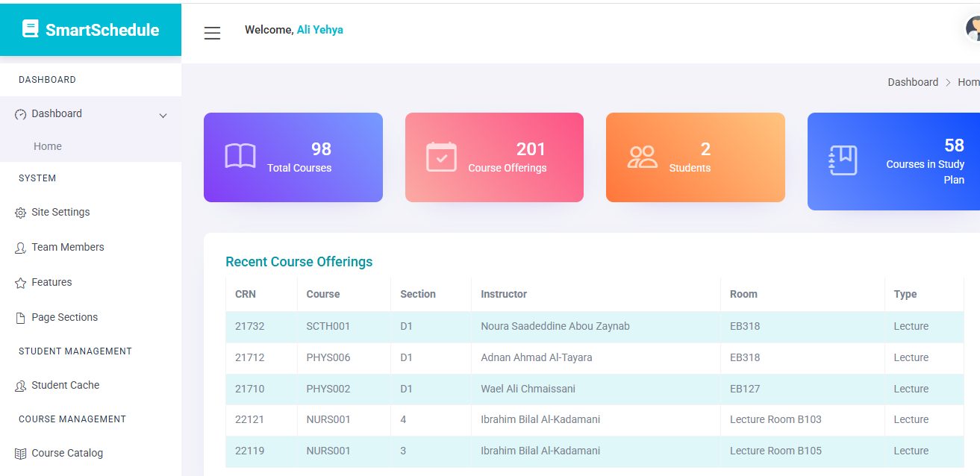
Task: Click the CRN column header
Action: pyautogui.click(x=246, y=294)
